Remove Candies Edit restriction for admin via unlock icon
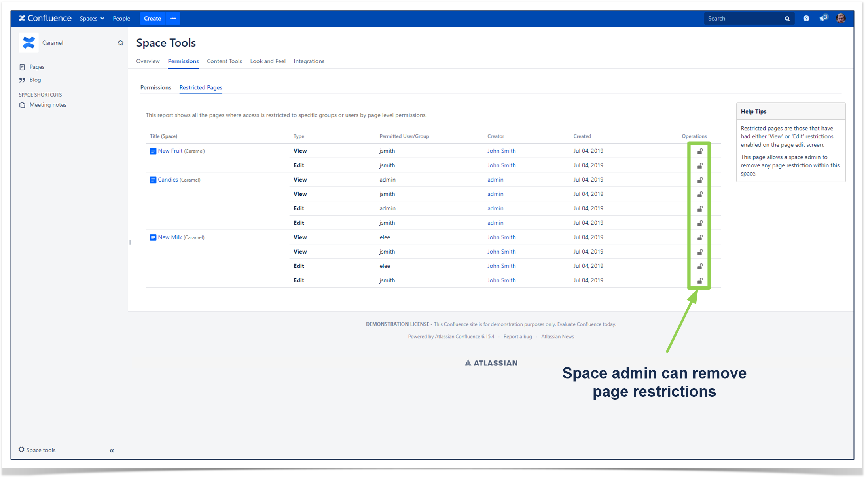The width and height of the screenshot is (868, 479). tap(700, 208)
